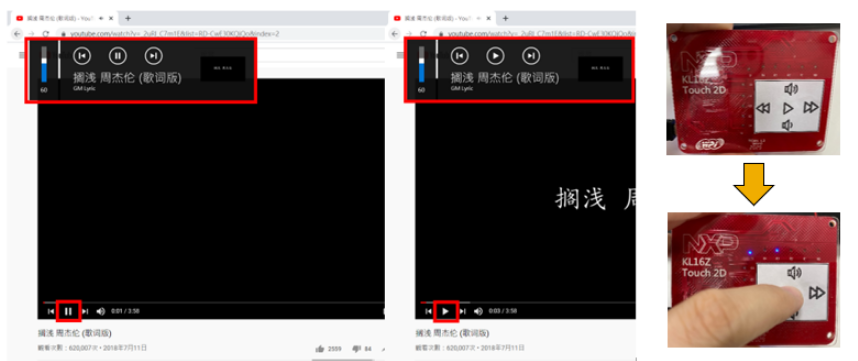Image resolution: width=858 pixels, height=361 pixels.
Task: Click pause in the YouTube player bar
Action: point(68,311)
